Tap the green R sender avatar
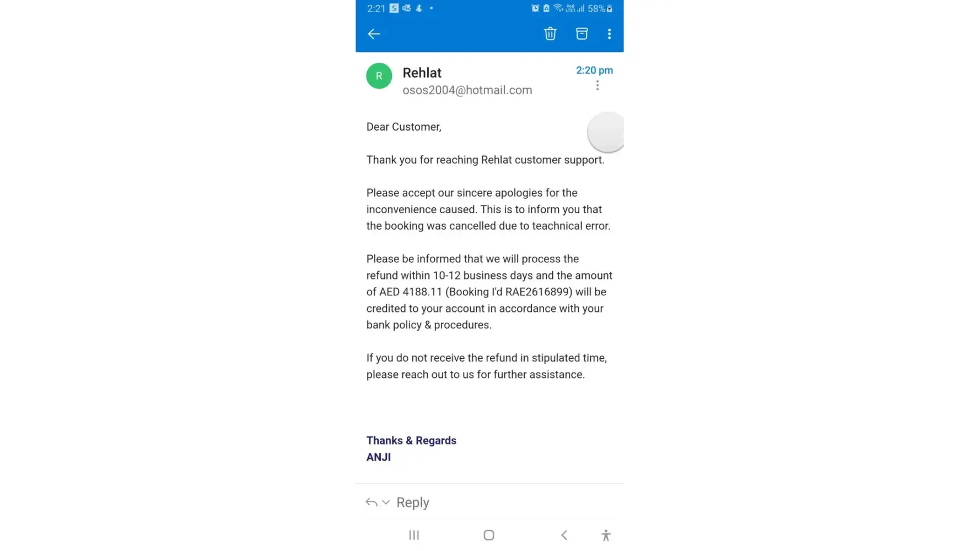 tap(379, 76)
